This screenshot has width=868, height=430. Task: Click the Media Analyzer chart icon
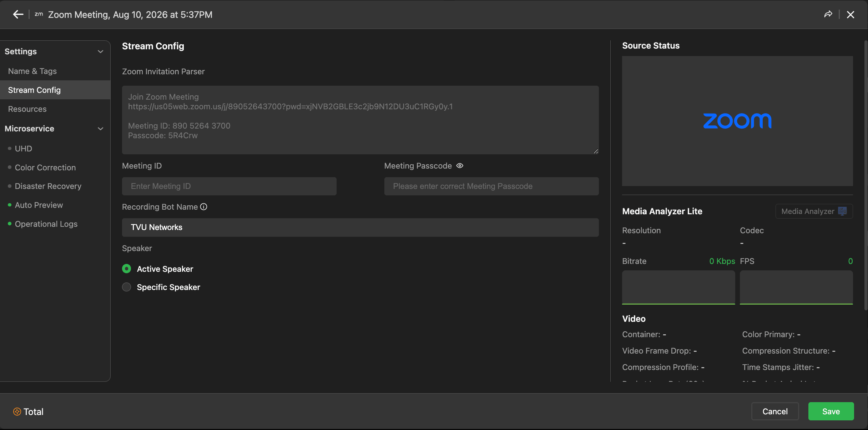pos(843,211)
